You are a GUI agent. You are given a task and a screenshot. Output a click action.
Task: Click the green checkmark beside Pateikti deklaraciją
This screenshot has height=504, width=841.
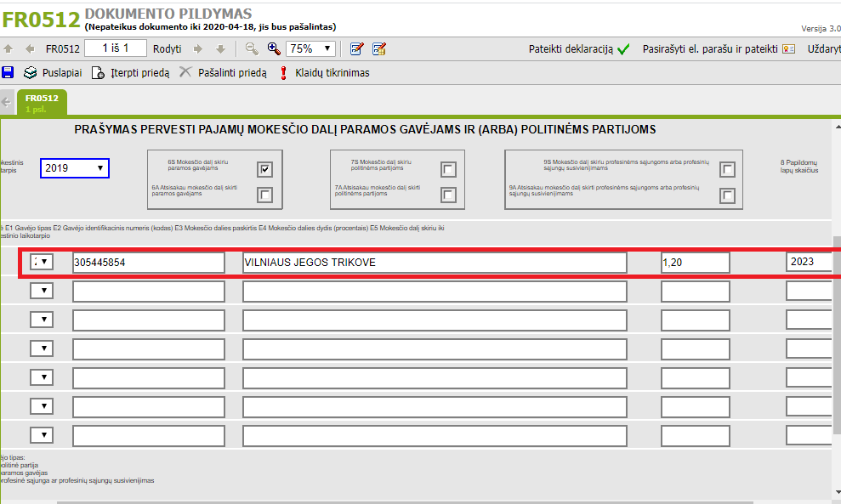tap(623, 49)
